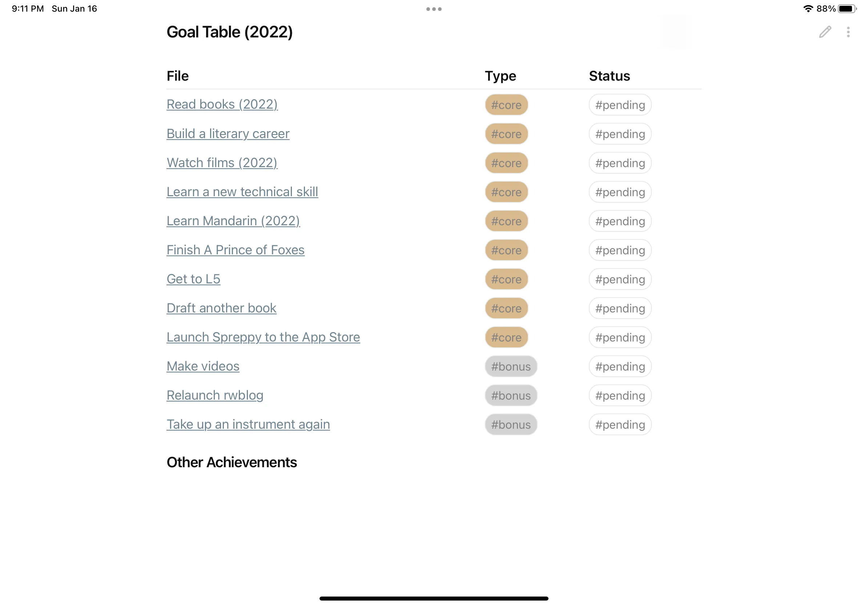Open Launch Spreppy to the App Store
Viewport: 868px width, 606px height.
pos(263,337)
